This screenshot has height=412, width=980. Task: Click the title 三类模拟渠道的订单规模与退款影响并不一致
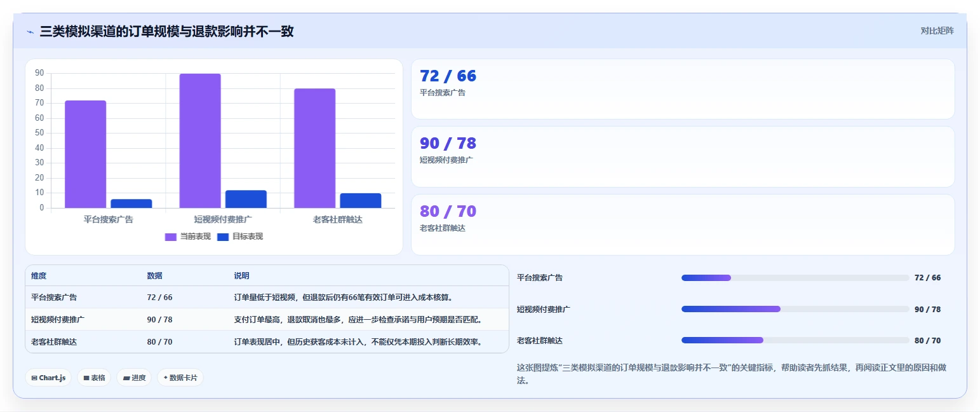(x=166, y=31)
